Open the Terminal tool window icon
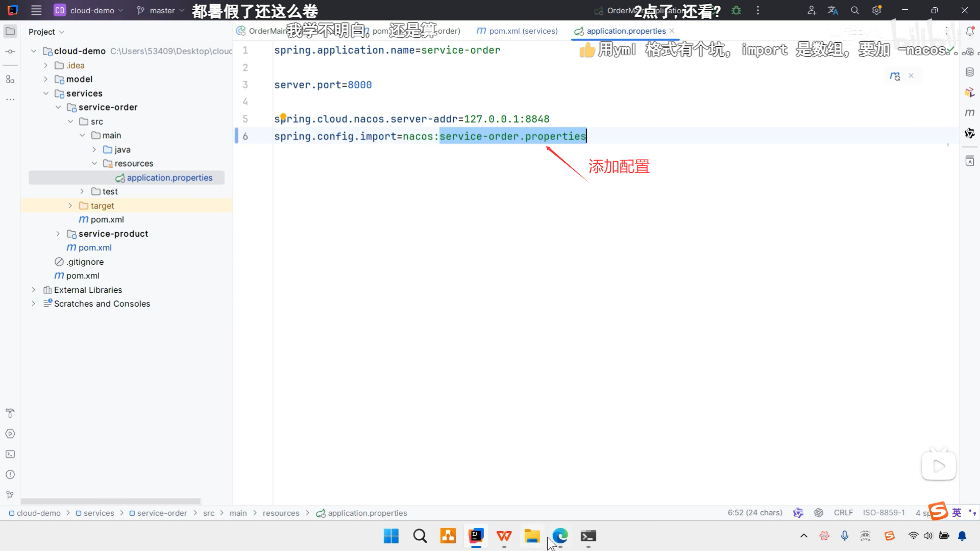The image size is (980, 551). click(x=10, y=454)
